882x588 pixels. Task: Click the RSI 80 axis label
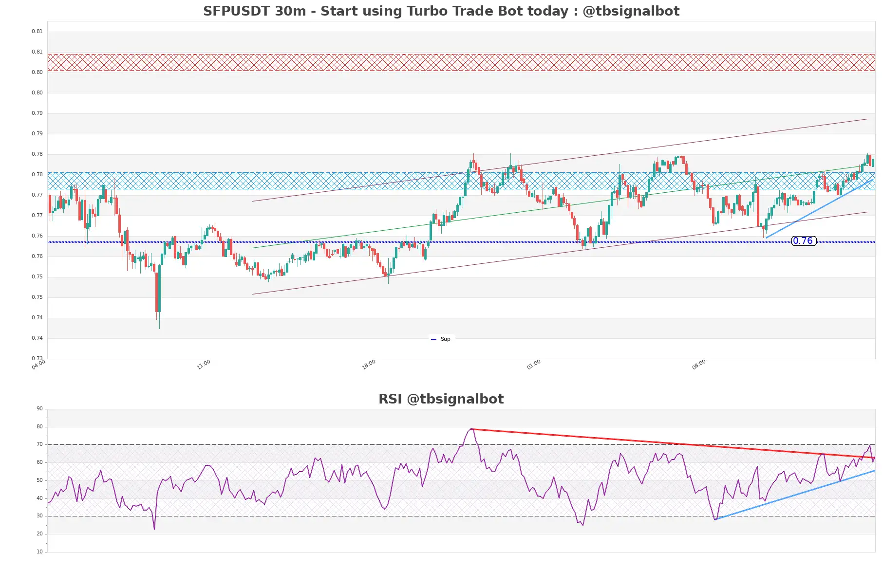(x=39, y=426)
